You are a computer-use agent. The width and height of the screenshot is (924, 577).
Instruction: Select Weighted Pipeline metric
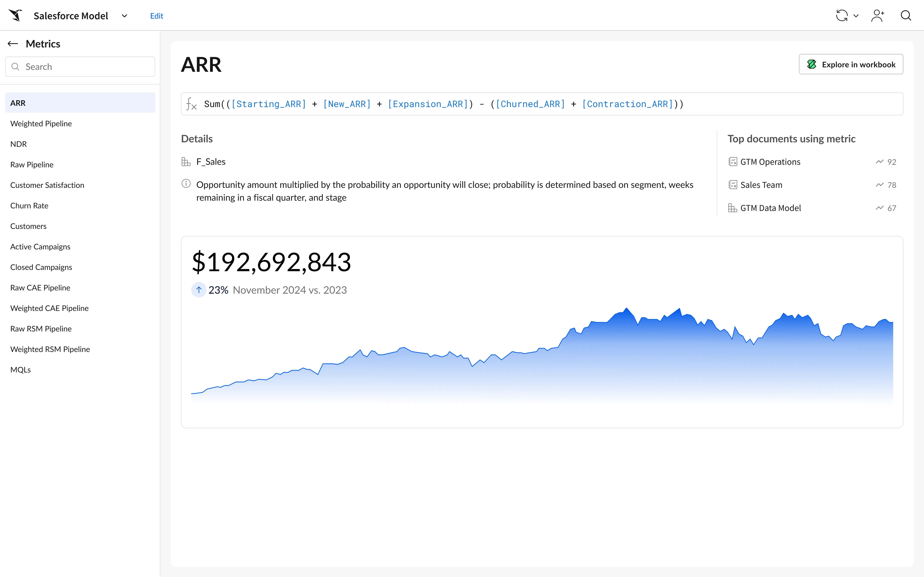(x=41, y=124)
